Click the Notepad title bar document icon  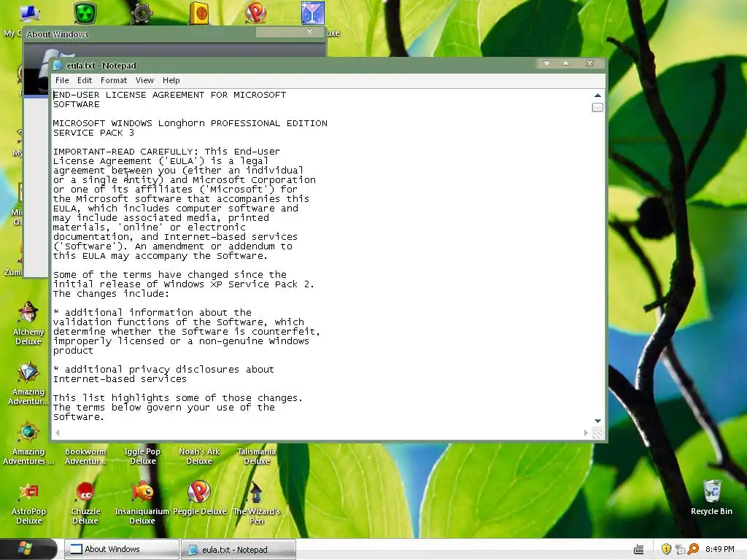pos(58,65)
